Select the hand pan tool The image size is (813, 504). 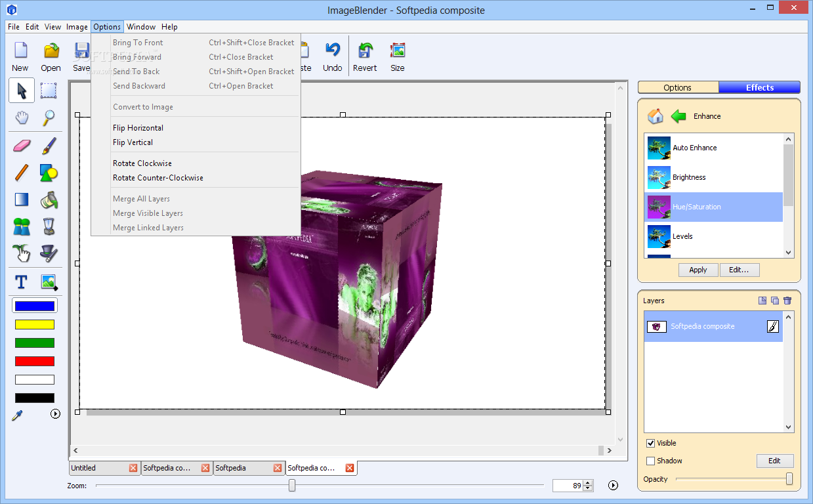click(x=22, y=118)
